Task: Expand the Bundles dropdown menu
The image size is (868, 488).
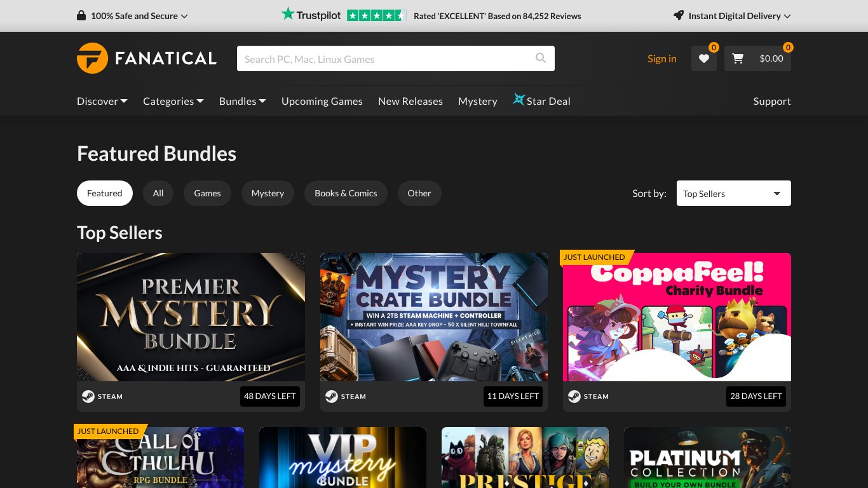Action: (x=243, y=101)
